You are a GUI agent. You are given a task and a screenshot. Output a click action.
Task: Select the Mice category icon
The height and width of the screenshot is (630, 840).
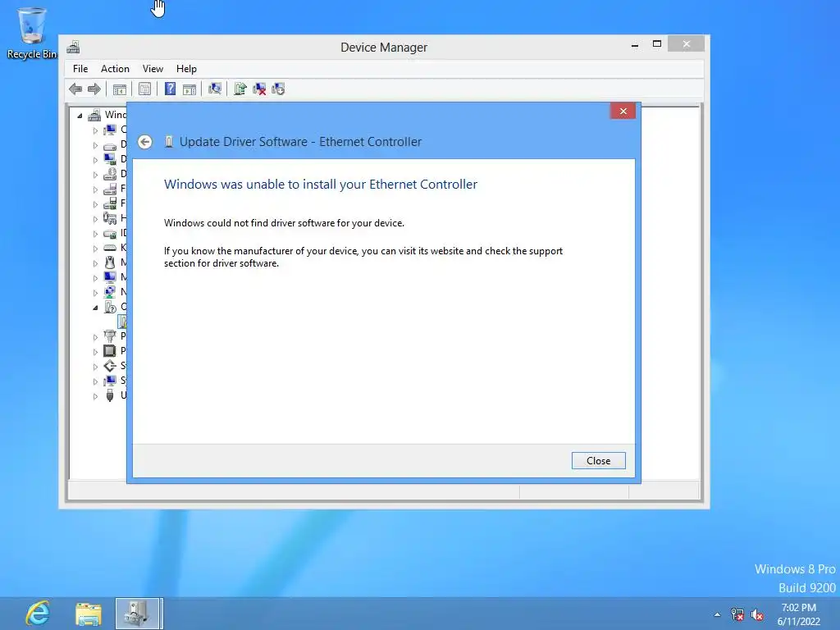coord(110,262)
